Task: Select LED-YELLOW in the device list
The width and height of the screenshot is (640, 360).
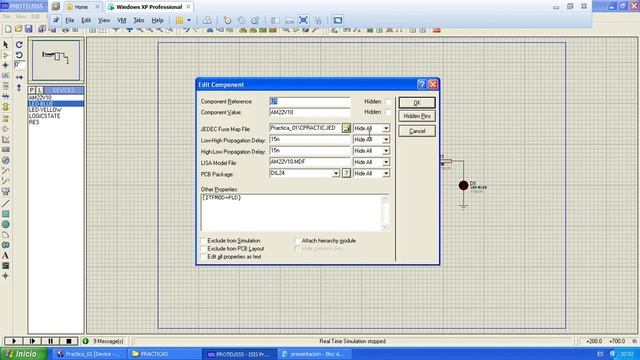Action: (x=45, y=110)
